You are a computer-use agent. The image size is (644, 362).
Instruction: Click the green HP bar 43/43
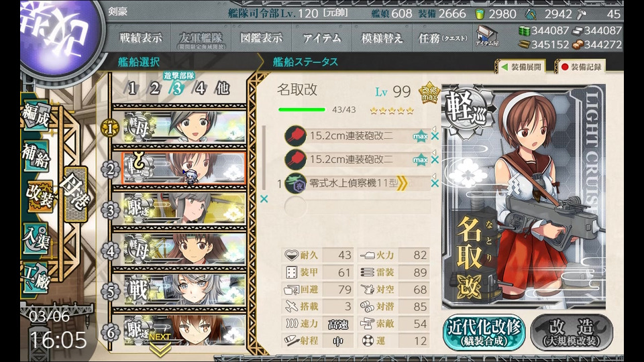tap(302, 109)
